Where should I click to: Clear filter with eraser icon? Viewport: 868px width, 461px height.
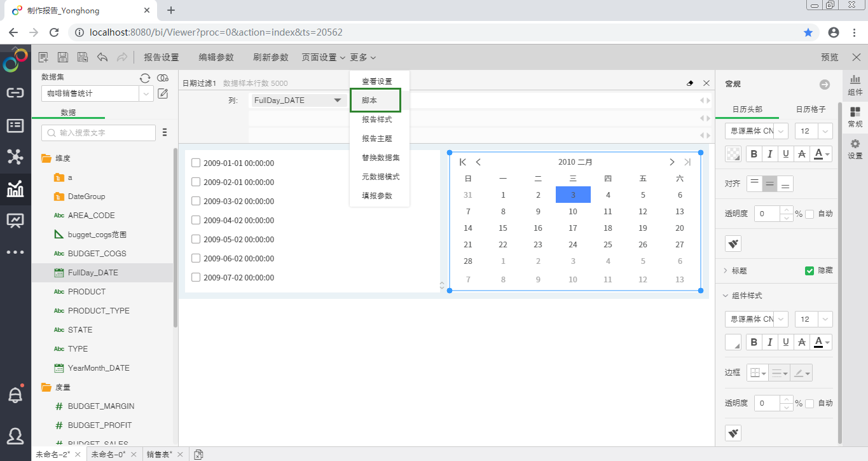coord(690,83)
